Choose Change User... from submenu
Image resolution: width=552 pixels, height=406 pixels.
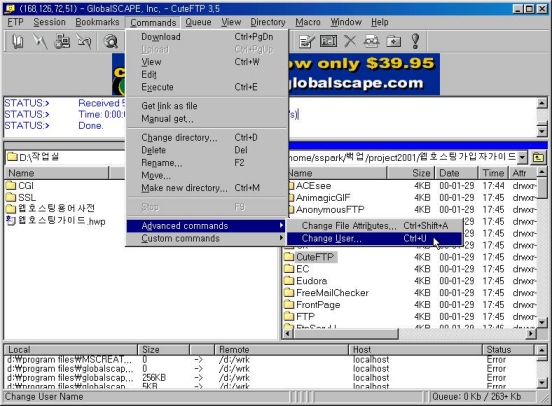tap(374, 238)
